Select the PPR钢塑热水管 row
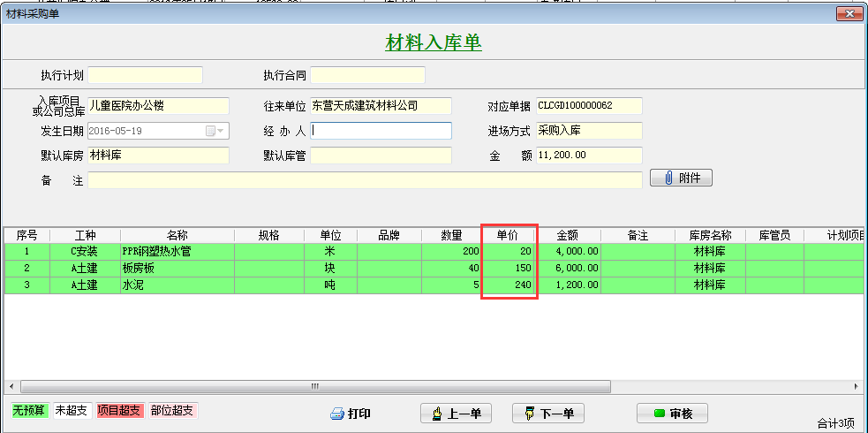868x433 pixels. 177,251
